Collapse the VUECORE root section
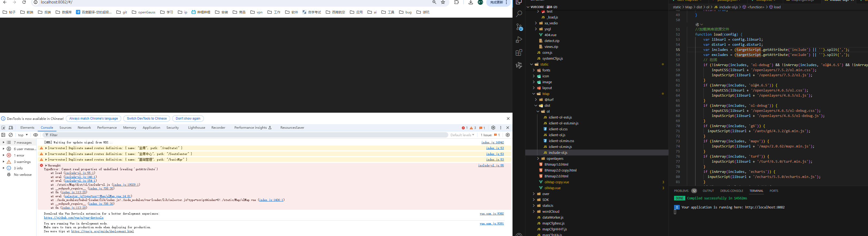The width and height of the screenshot is (868, 236). tap(528, 7)
